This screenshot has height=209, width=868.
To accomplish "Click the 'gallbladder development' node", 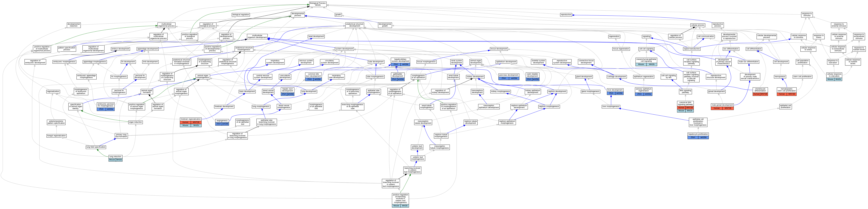I will coord(398,77).
